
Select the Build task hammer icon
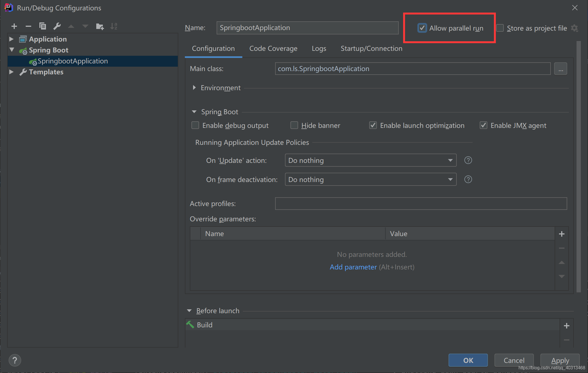click(190, 325)
